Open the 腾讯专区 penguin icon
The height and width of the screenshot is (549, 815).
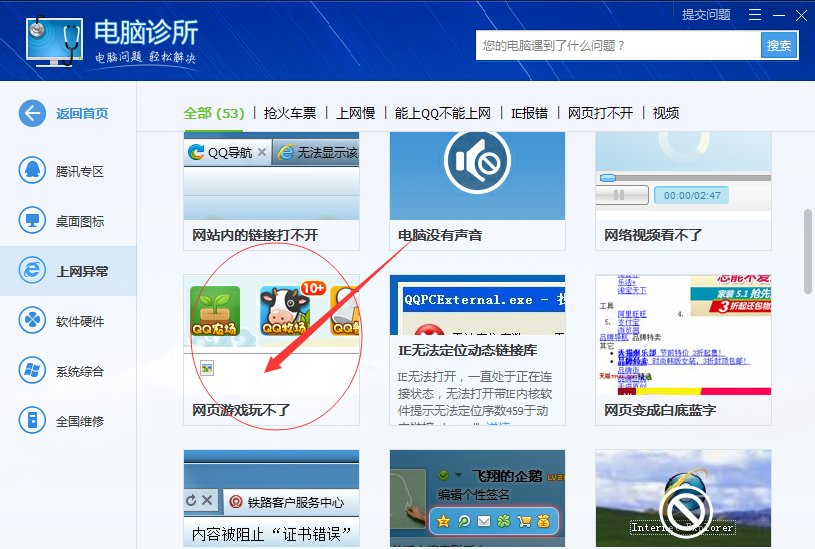(32, 170)
